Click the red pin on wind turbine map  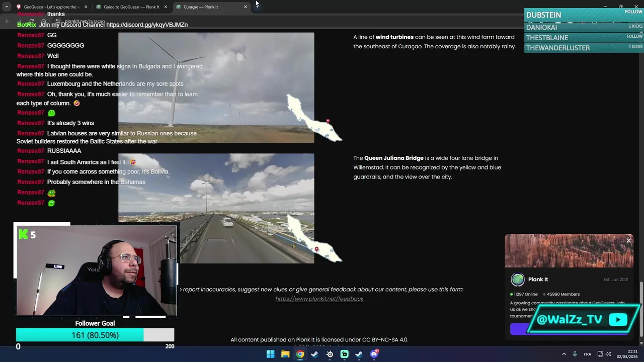(328, 121)
